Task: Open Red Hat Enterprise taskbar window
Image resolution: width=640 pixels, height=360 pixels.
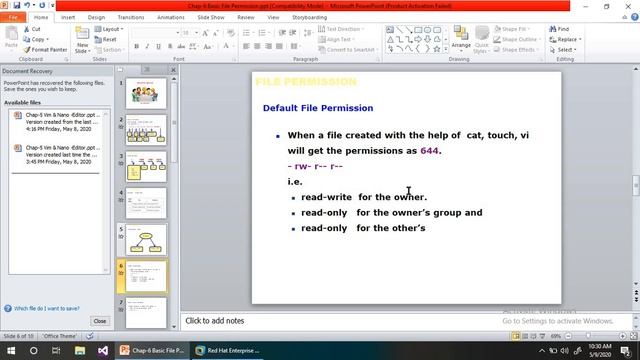Action: click(227, 351)
